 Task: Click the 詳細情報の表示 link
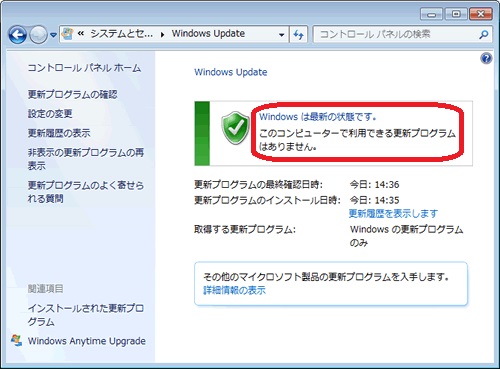tap(235, 290)
